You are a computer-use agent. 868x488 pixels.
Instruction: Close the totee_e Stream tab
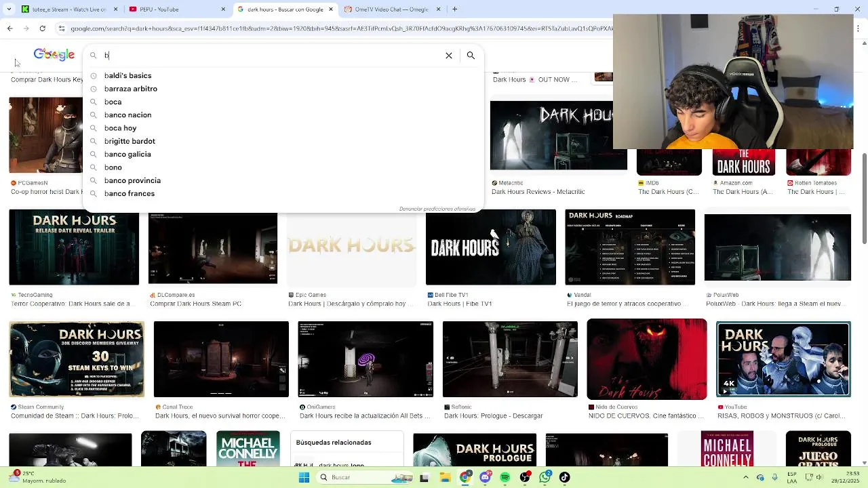pos(115,9)
